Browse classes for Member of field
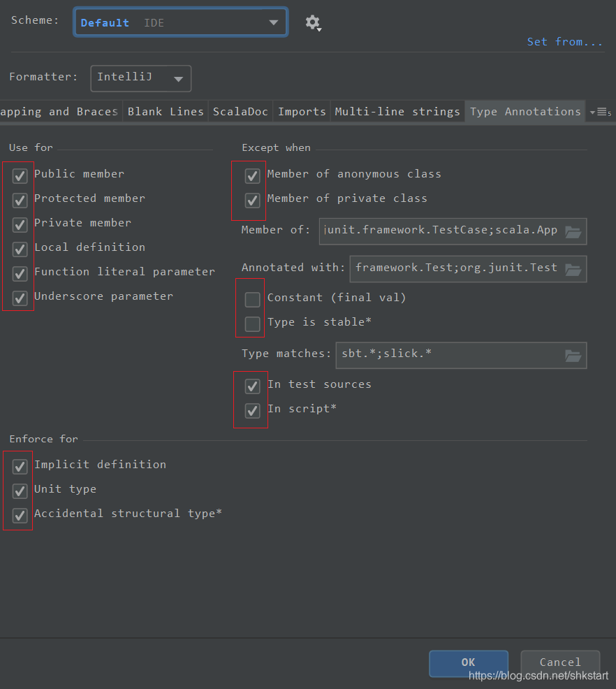This screenshot has height=689, width=616. click(573, 231)
